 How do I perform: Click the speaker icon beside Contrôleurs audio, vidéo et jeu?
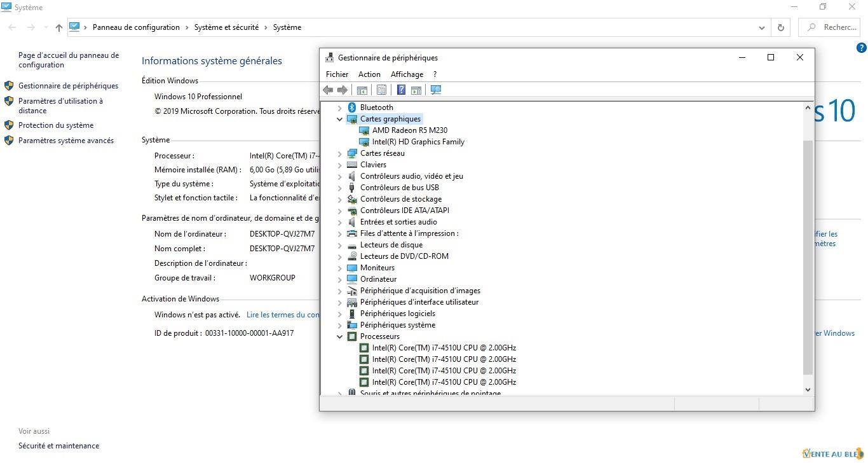click(x=352, y=176)
